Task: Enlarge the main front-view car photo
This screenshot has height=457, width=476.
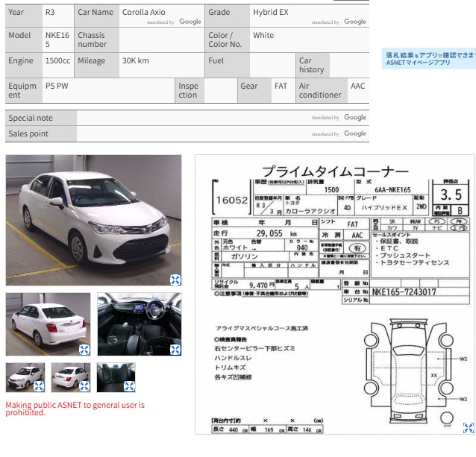Action: point(175,280)
